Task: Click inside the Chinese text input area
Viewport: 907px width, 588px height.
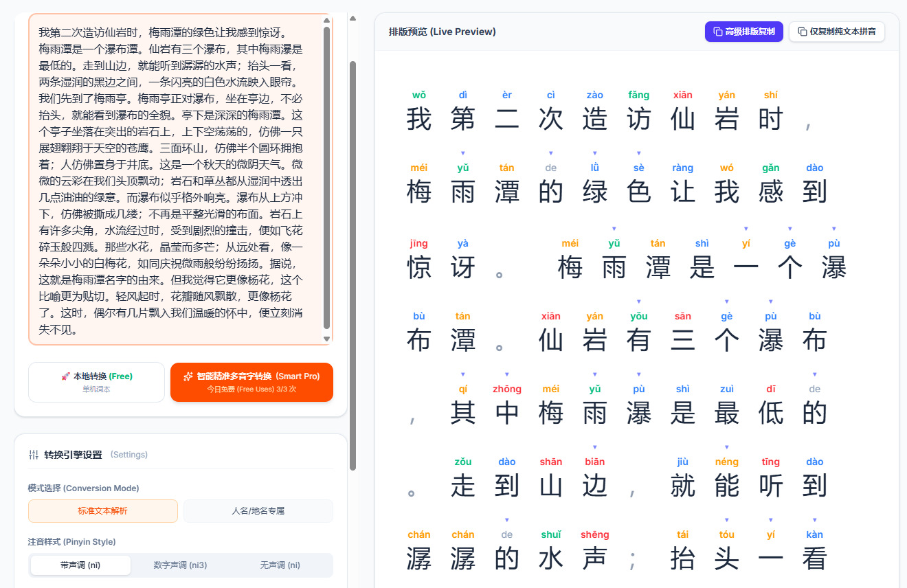Action: pos(175,179)
